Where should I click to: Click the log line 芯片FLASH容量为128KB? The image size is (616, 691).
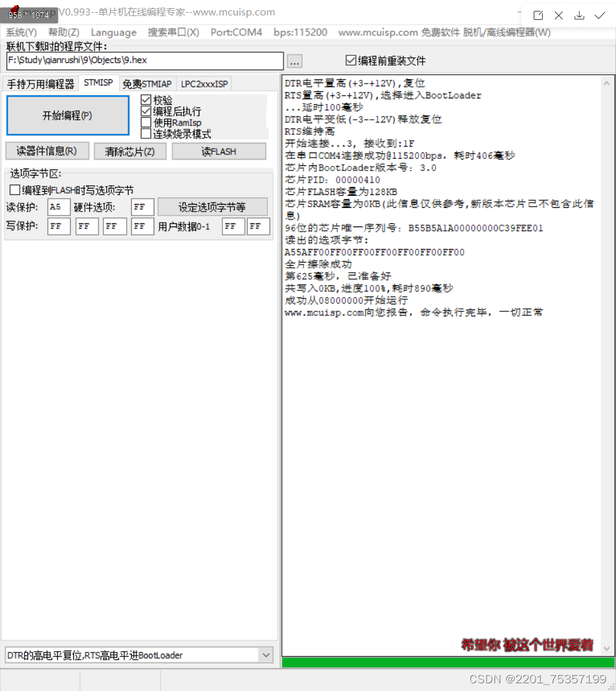click(341, 192)
